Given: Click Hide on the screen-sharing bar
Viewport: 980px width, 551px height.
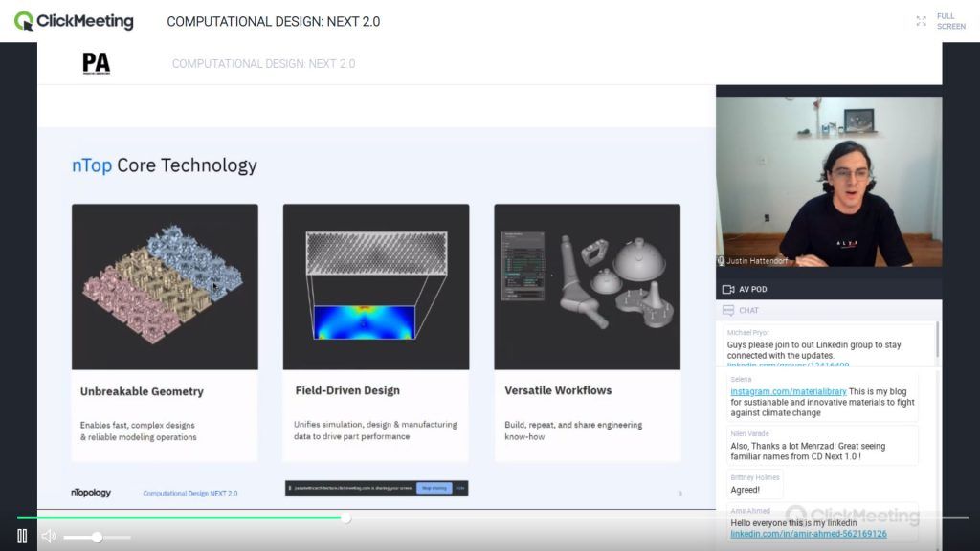Looking at the screenshot, I should [x=460, y=488].
